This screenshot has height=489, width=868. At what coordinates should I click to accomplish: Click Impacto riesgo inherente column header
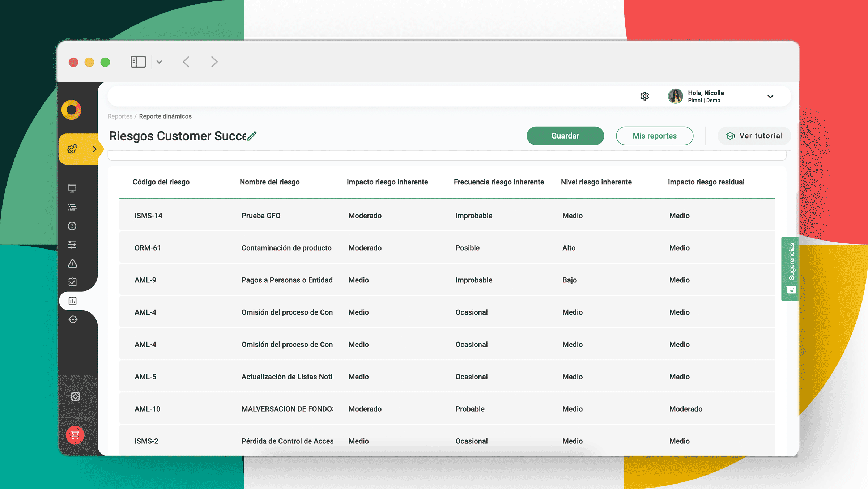(x=387, y=182)
